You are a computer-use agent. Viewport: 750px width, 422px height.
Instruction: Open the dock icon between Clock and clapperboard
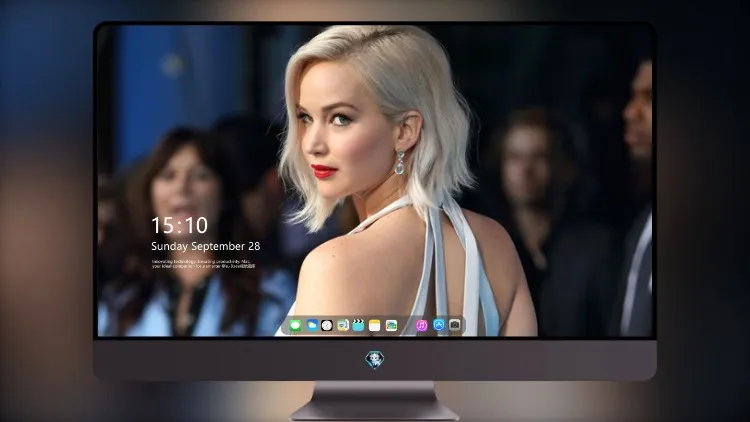point(342,326)
